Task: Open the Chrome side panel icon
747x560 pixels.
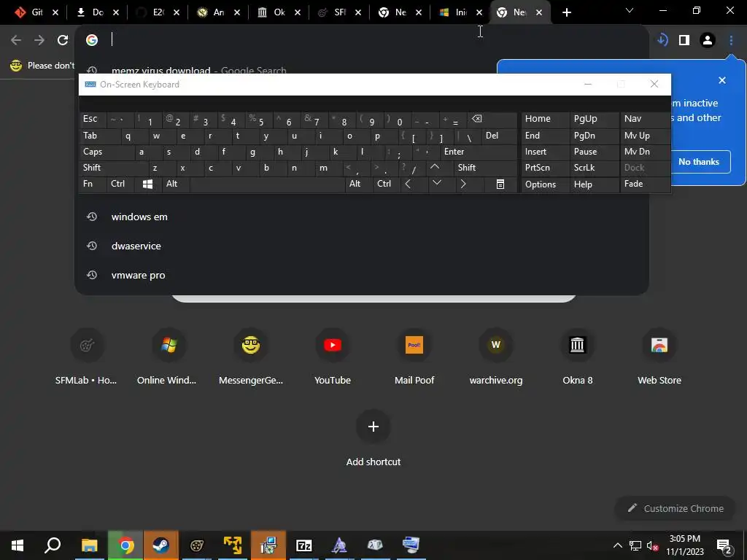Action: pos(684,40)
